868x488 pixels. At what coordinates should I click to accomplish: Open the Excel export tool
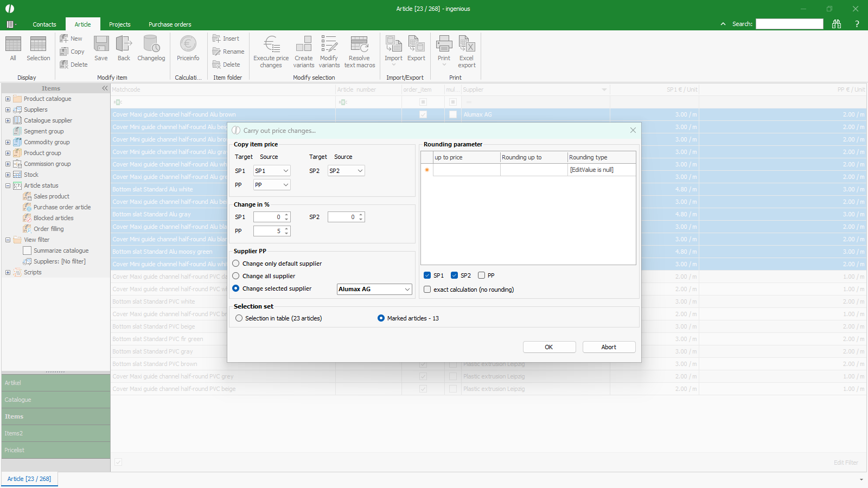[x=467, y=44]
